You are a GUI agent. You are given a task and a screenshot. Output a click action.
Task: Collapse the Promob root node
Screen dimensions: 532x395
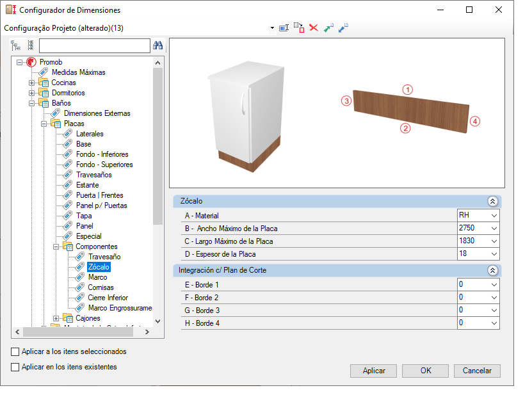tap(19, 63)
